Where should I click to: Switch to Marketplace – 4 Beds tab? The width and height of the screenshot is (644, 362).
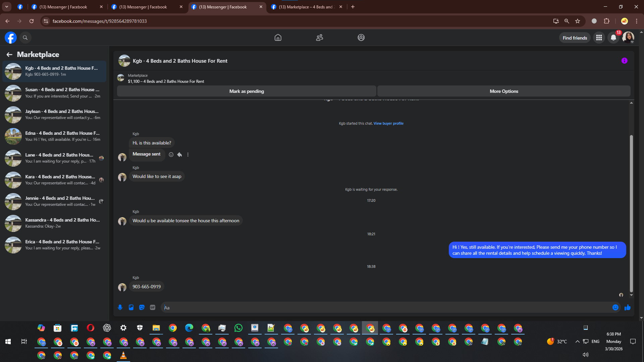305,7
